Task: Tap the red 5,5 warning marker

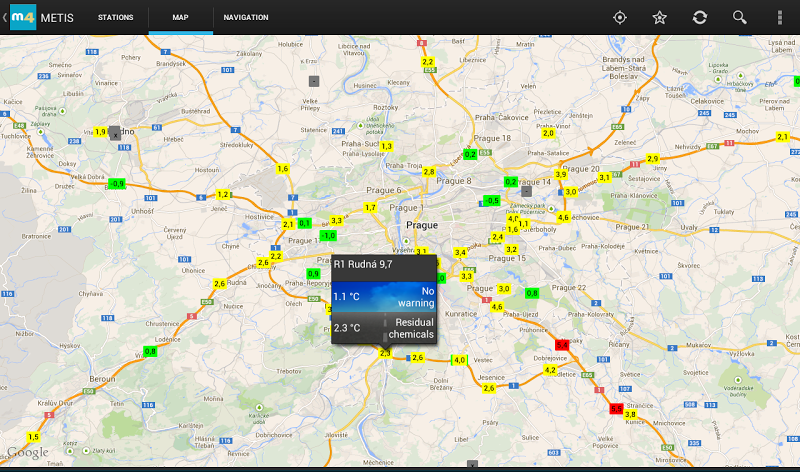Action: pyautogui.click(x=616, y=409)
